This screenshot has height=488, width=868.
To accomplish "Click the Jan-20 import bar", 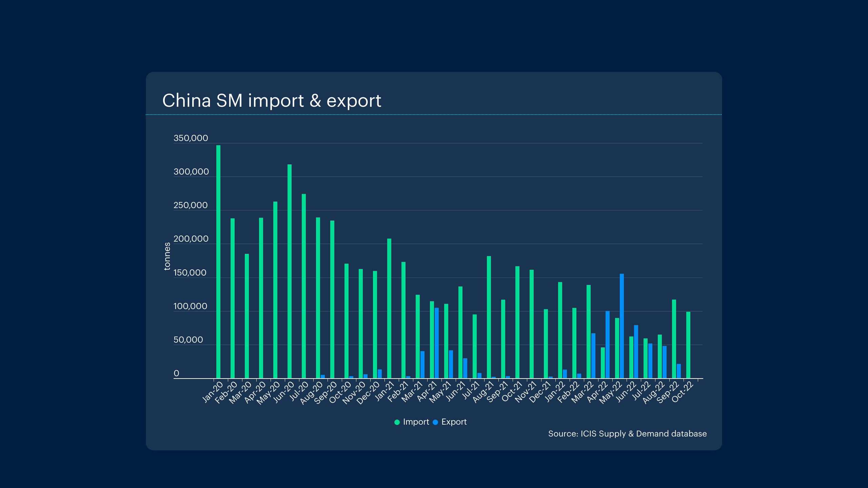I will [218, 262].
